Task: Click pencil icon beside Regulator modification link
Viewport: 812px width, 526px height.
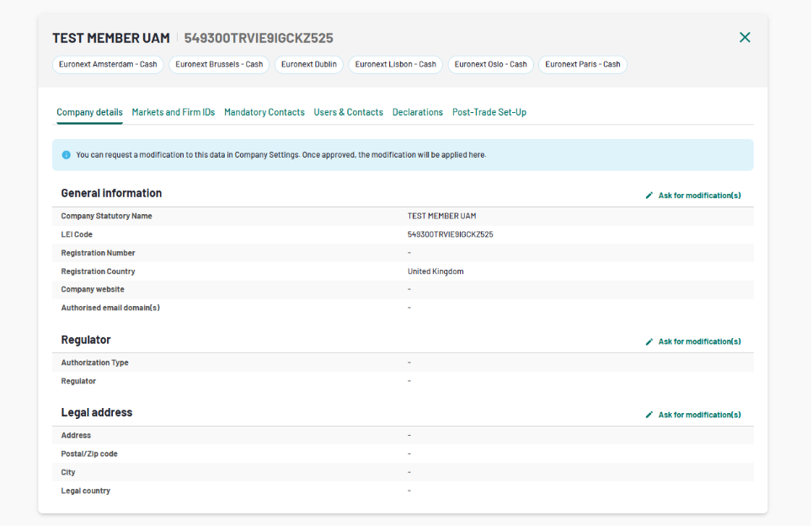Action: pyautogui.click(x=649, y=341)
